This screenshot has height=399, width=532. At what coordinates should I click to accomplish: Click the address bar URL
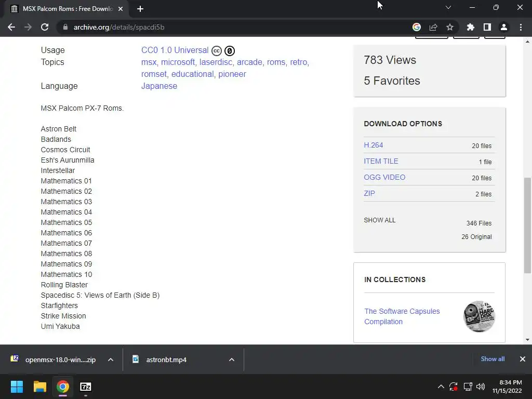click(119, 27)
